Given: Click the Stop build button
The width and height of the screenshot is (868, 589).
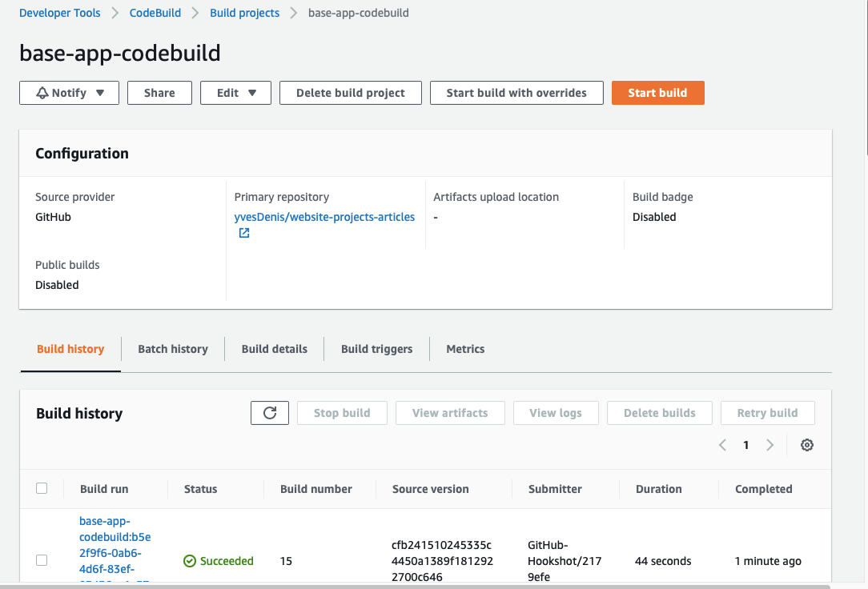Looking at the screenshot, I should coord(342,413).
